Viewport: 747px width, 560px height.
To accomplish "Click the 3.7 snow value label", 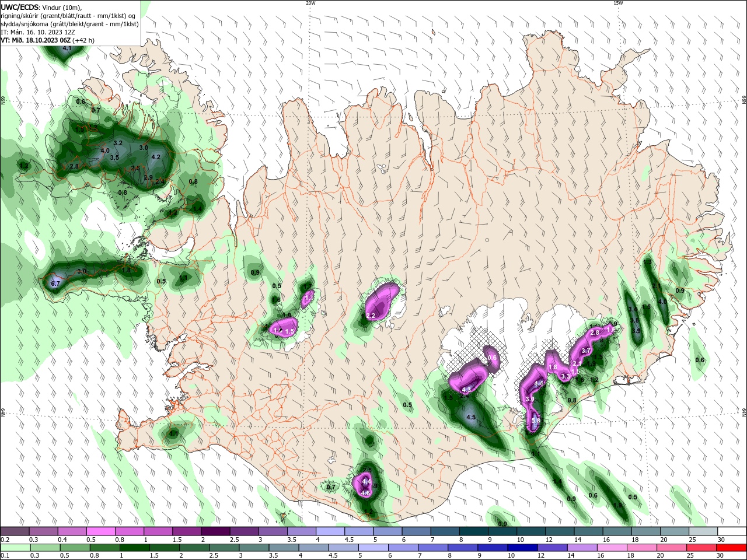I will (587, 351).
